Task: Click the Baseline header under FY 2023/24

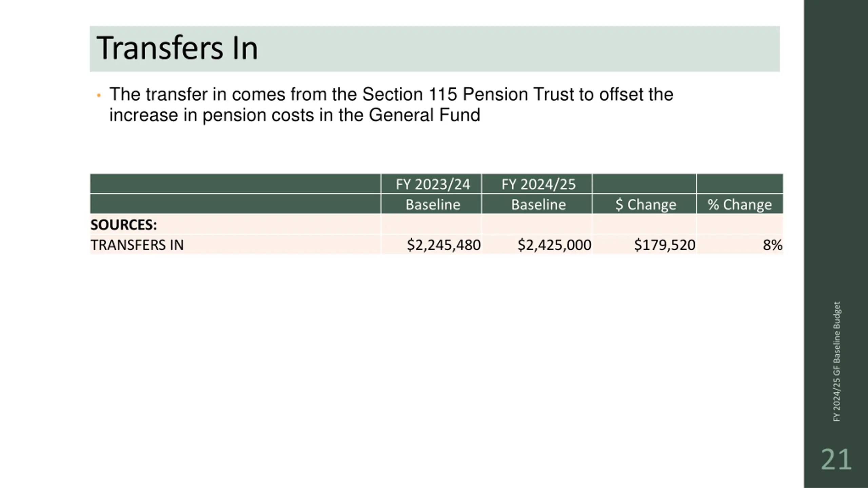Action: click(433, 204)
